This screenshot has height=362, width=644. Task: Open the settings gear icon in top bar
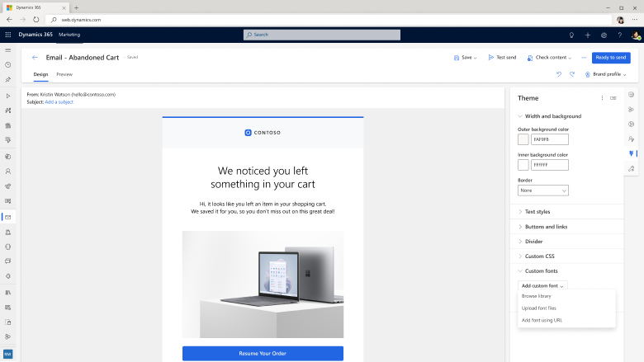point(604,35)
